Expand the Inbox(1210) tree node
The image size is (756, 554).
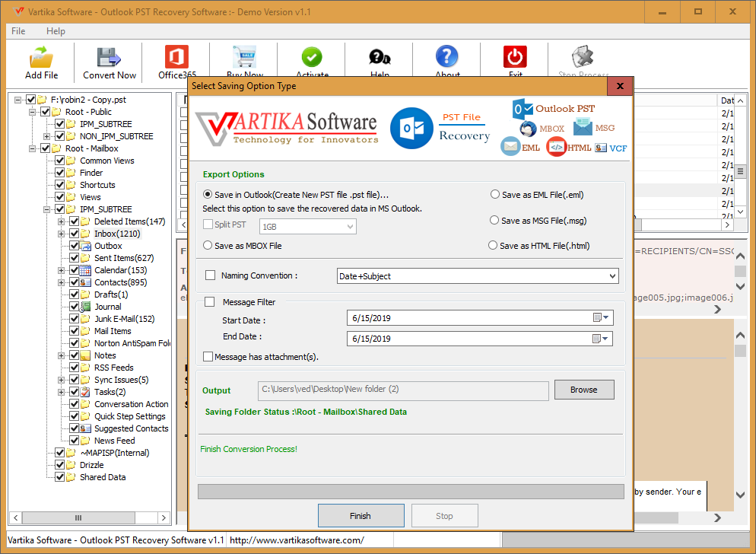[x=62, y=234]
